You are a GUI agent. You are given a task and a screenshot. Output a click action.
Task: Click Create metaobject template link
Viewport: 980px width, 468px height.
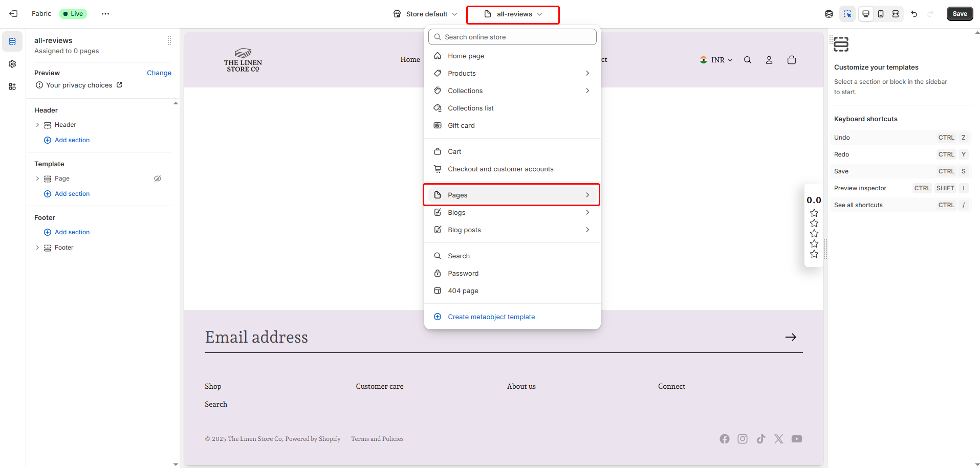pyautogui.click(x=491, y=317)
